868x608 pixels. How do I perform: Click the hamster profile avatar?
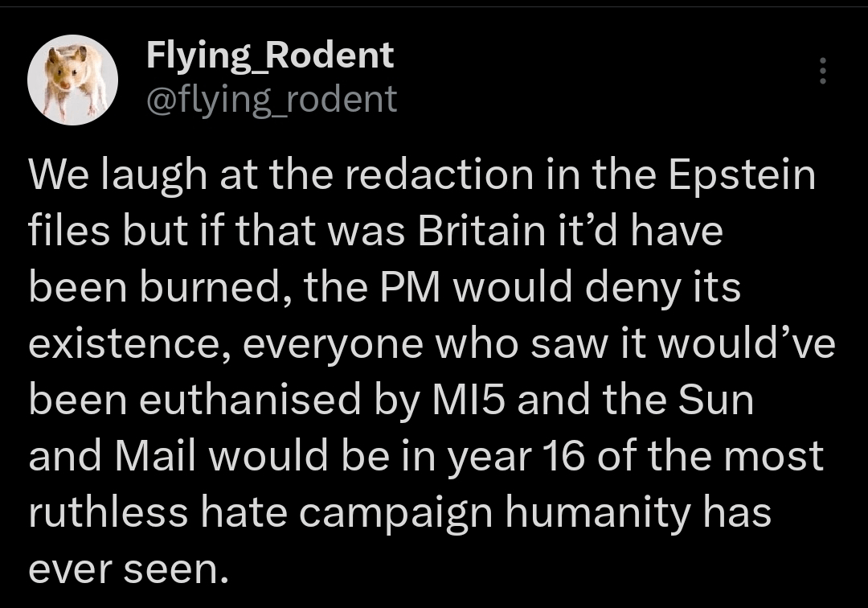coord(73,79)
